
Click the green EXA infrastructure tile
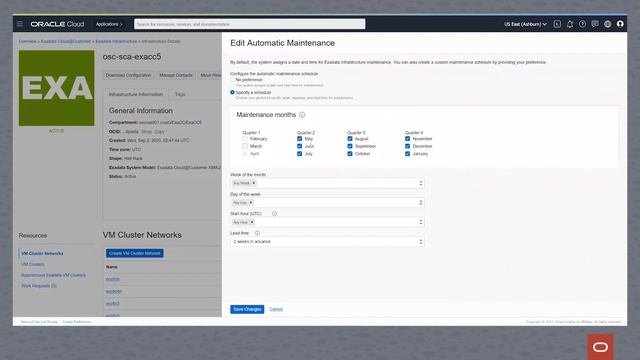point(56,88)
